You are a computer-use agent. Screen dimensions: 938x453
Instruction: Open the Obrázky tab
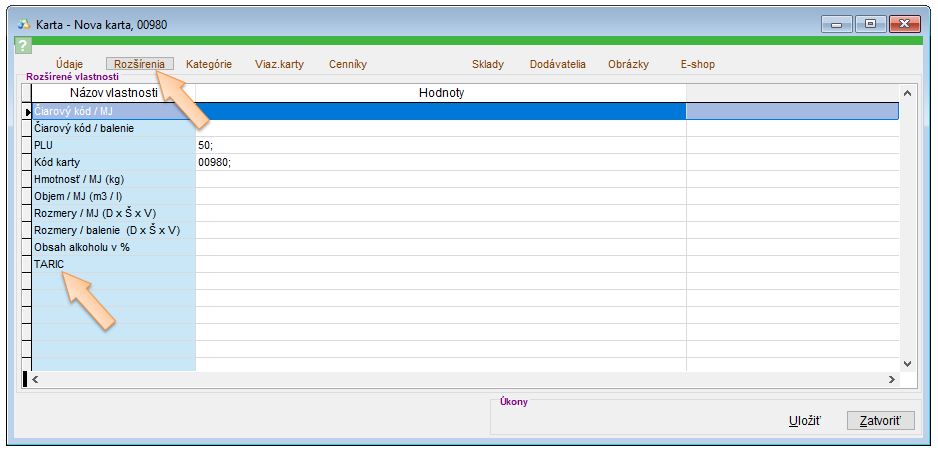point(628,64)
